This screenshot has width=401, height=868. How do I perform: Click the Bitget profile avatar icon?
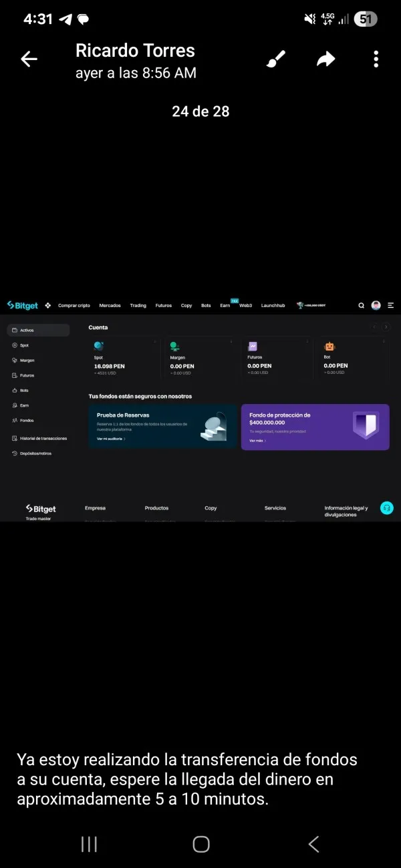(376, 305)
